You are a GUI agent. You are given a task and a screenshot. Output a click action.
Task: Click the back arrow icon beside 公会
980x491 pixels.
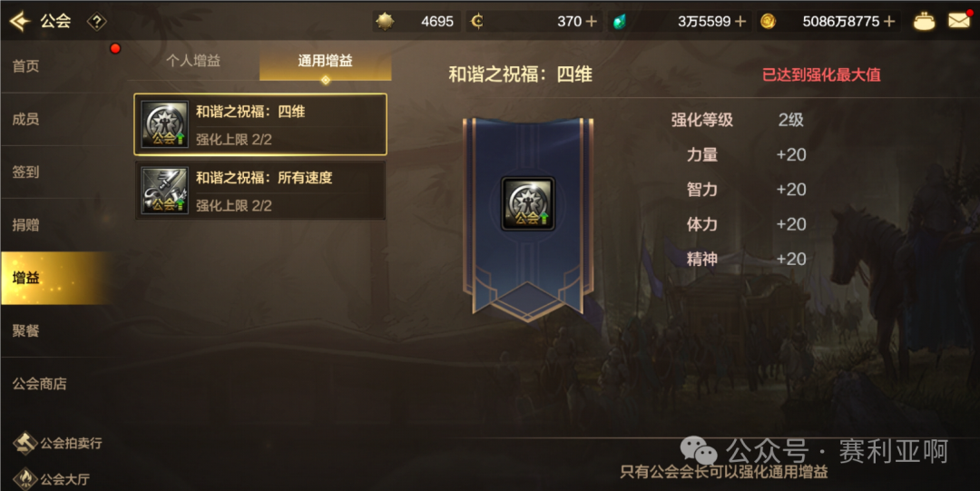[20, 21]
